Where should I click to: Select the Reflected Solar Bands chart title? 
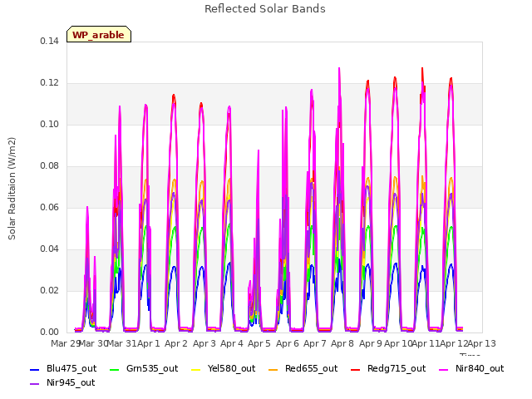pyautogui.click(x=265, y=9)
